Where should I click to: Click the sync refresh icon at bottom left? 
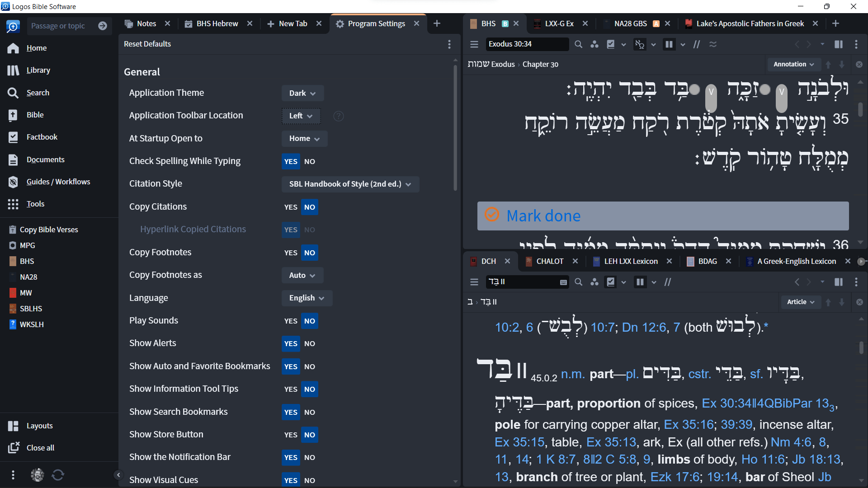(x=58, y=475)
